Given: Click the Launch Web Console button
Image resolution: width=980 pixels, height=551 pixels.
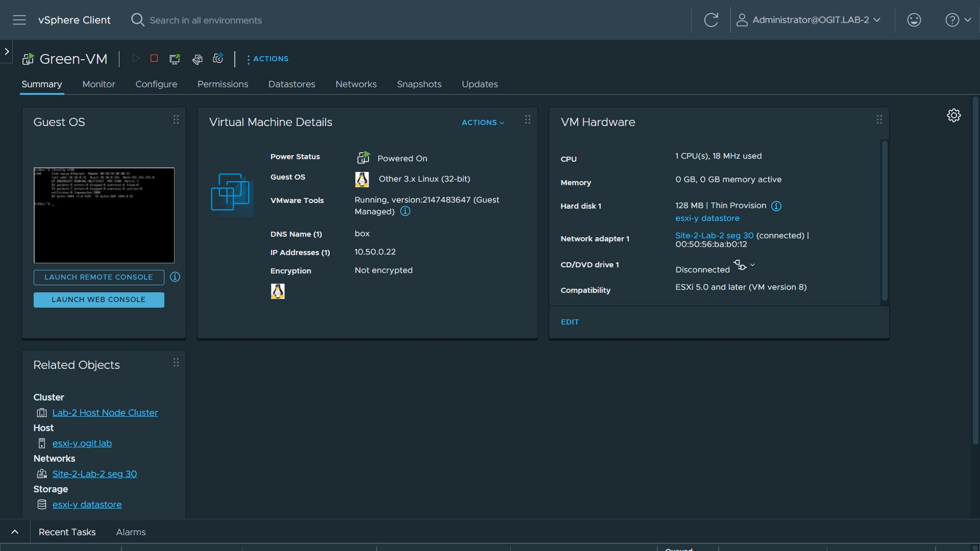Looking at the screenshot, I should 99,300.
